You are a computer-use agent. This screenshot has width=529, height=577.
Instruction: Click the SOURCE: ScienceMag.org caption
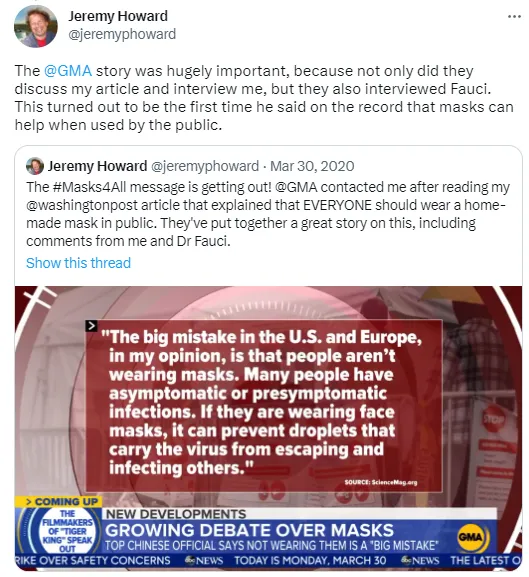click(381, 482)
